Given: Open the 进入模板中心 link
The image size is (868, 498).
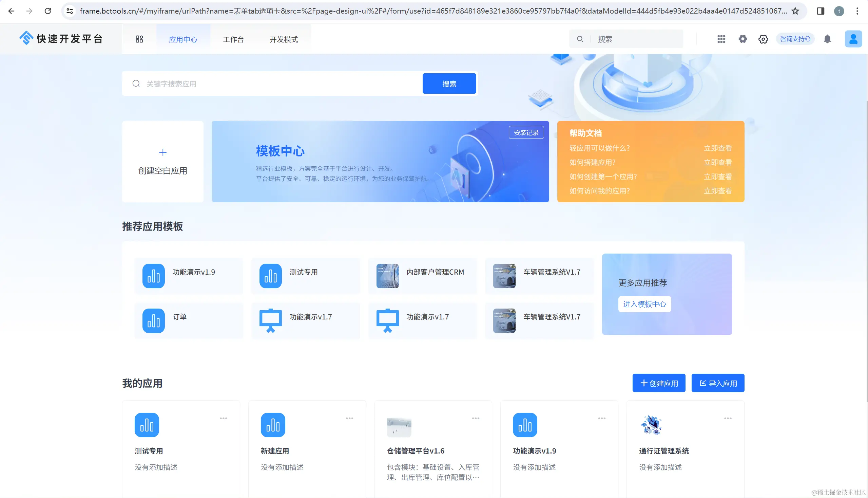Looking at the screenshot, I should (x=644, y=304).
